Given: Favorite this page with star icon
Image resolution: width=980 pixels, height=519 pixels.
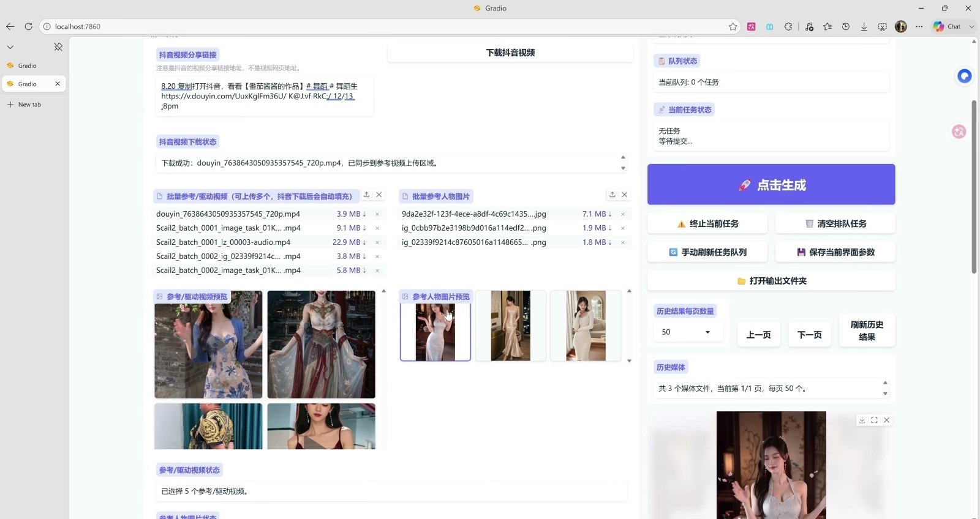Looking at the screenshot, I should point(733,26).
